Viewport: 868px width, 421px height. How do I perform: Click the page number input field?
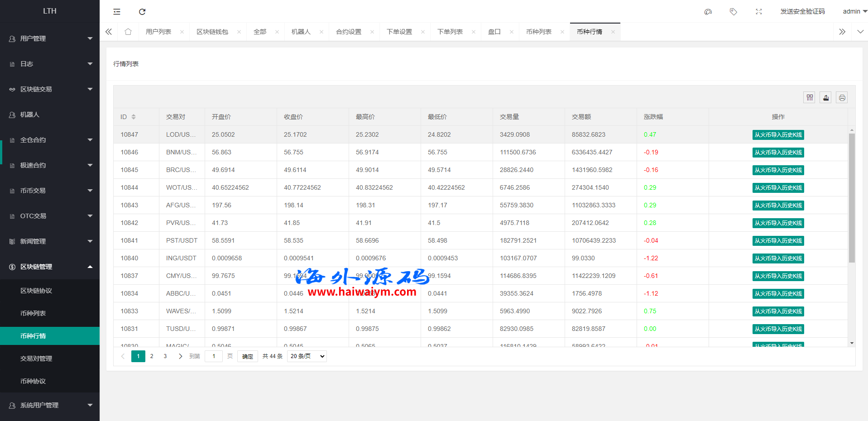214,356
